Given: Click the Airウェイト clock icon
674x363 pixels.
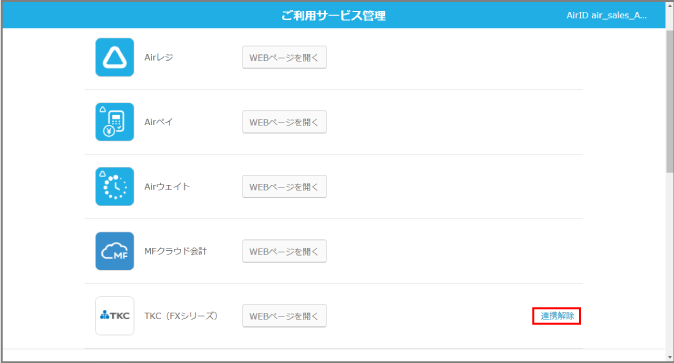Looking at the screenshot, I should click(115, 186).
